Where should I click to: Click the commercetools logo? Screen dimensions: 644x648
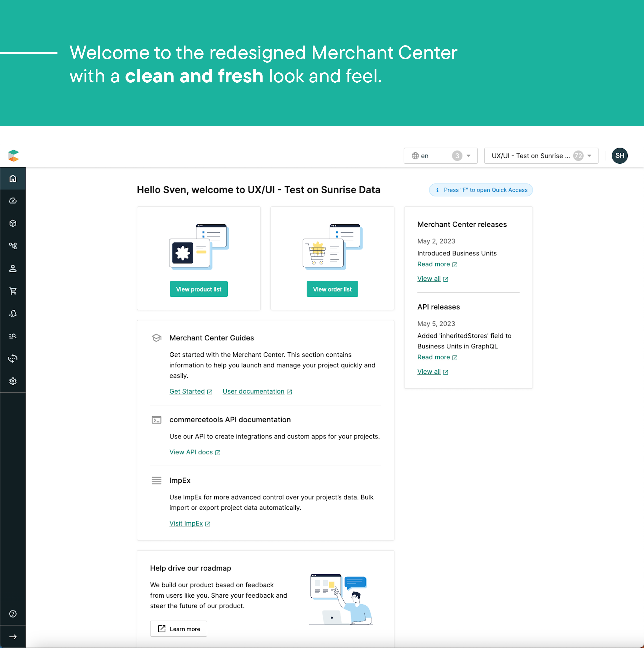point(14,156)
